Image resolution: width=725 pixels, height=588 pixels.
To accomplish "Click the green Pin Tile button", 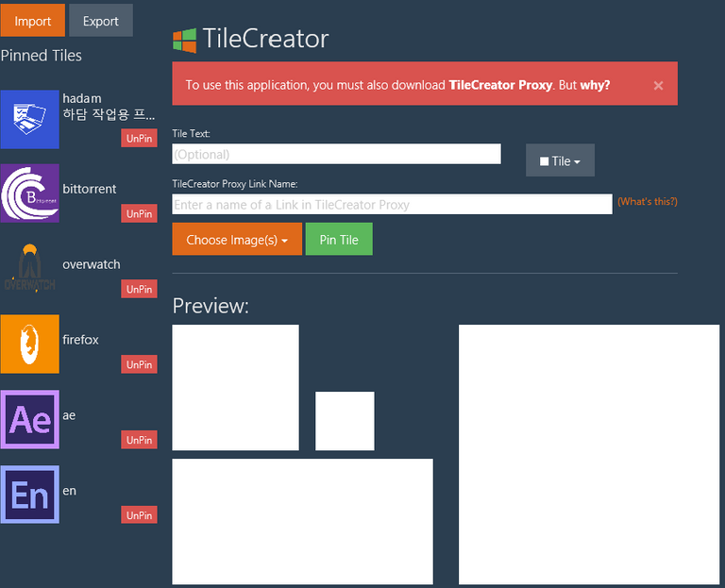I will [339, 239].
